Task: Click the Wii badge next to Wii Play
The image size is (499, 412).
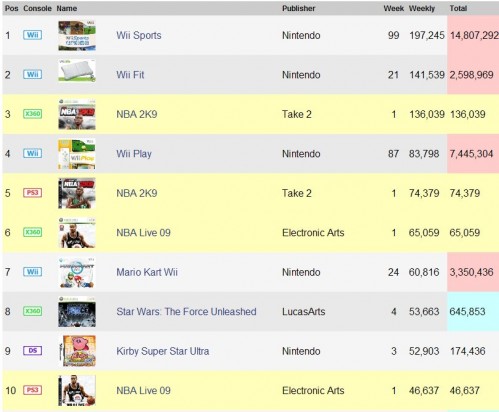Action: (32, 153)
